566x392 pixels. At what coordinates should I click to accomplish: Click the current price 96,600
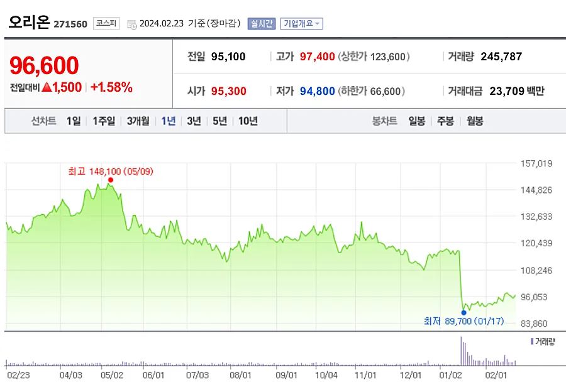point(44,65)
